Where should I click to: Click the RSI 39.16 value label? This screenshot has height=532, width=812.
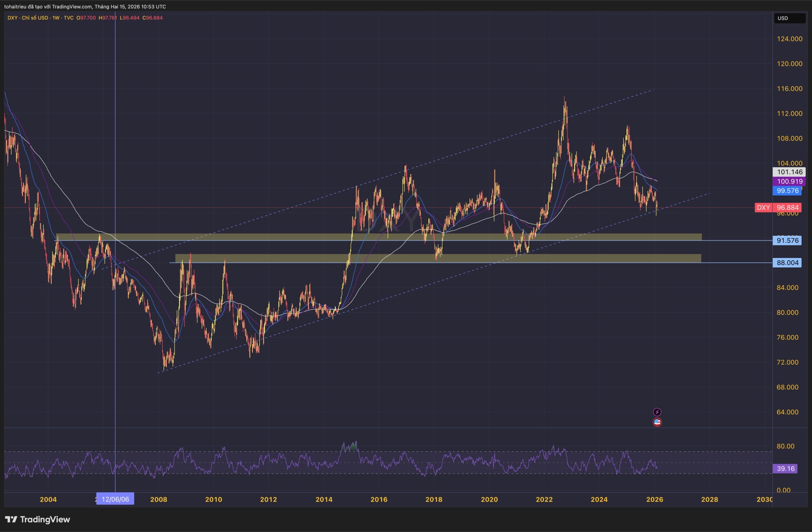tap(785, 469)
